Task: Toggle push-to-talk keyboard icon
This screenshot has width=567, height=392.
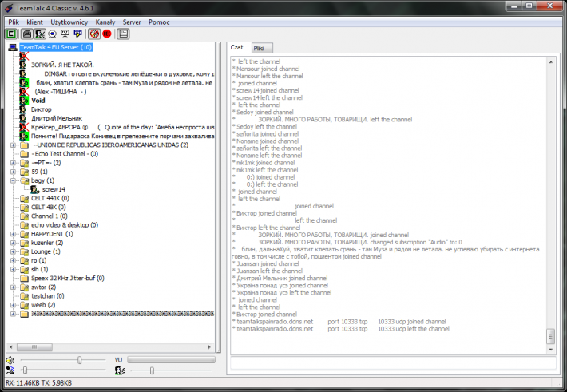Action: 27,34
